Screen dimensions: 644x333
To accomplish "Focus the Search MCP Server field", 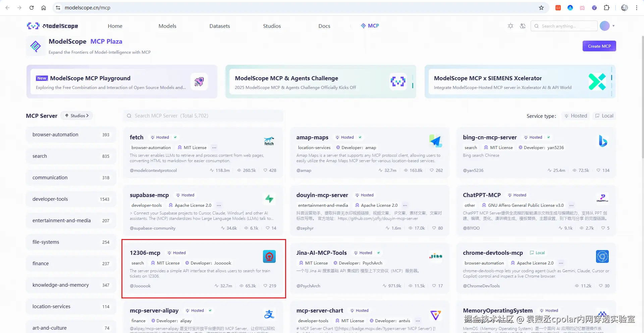I will [x=203, y=116].
